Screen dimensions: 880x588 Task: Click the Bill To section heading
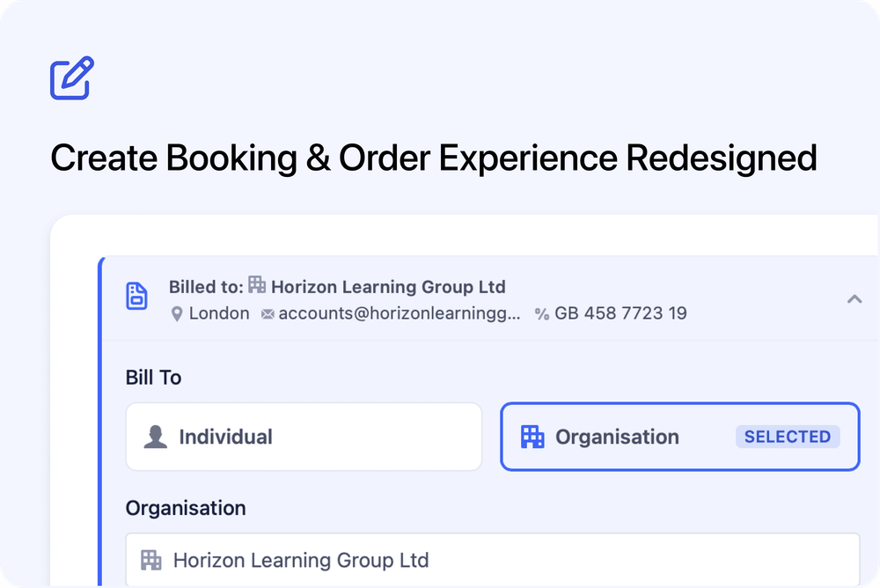pos(153,377)
